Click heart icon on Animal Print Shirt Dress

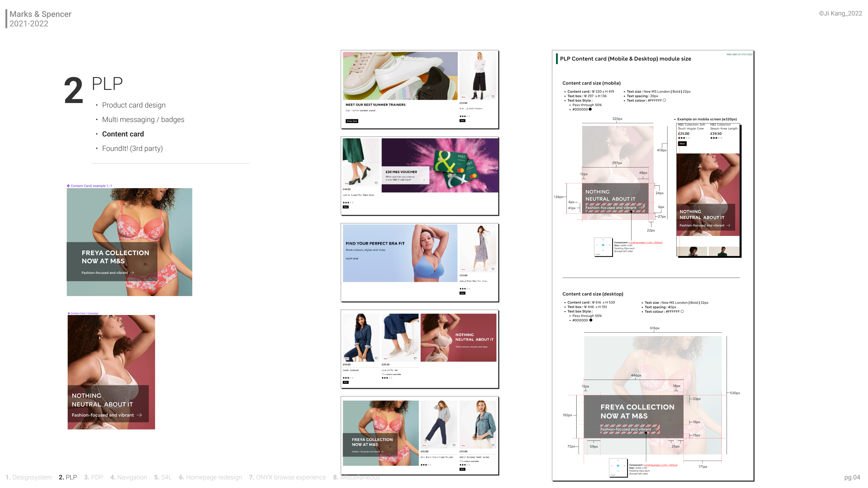pos(493,269)
